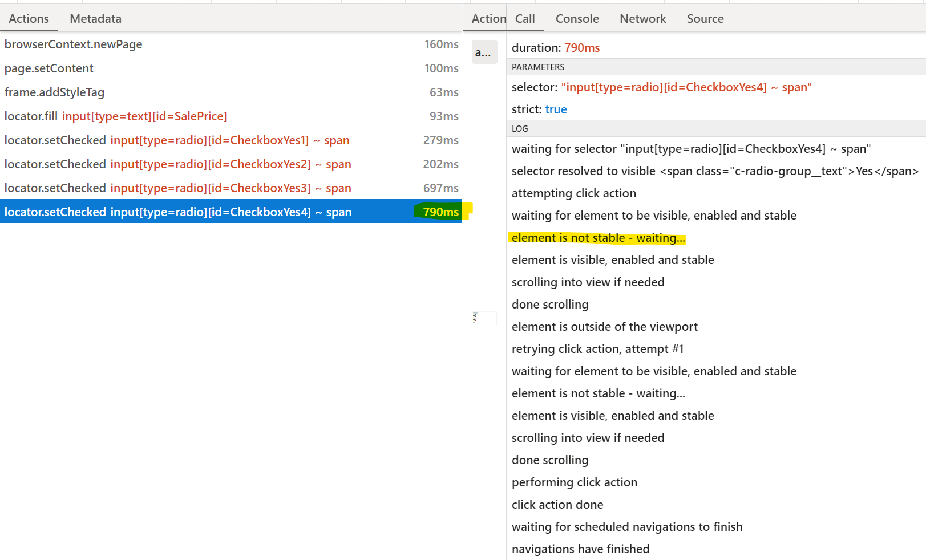The image size is (926, 560).
Task: Click the strict: true parameter value
Action: click(x=556, y=109)
